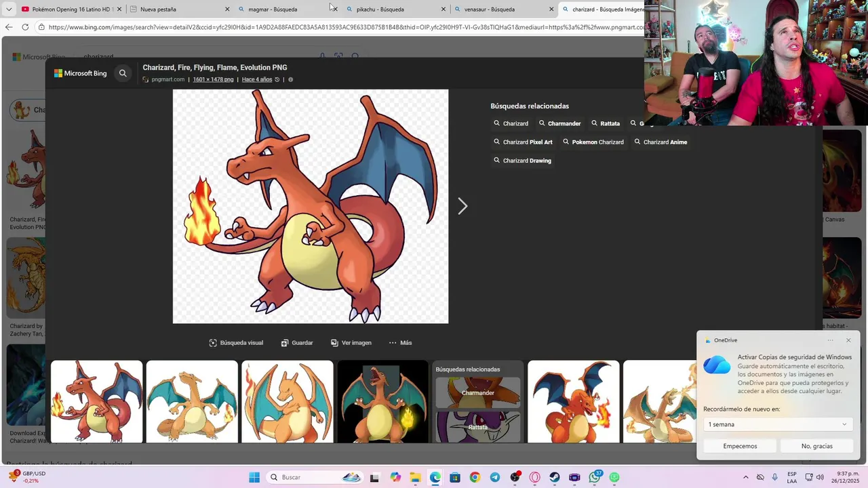The height and width of the screenshot is (488, 868).
Task: Click the Bing search magnifier icon in header
Action: 123,73
